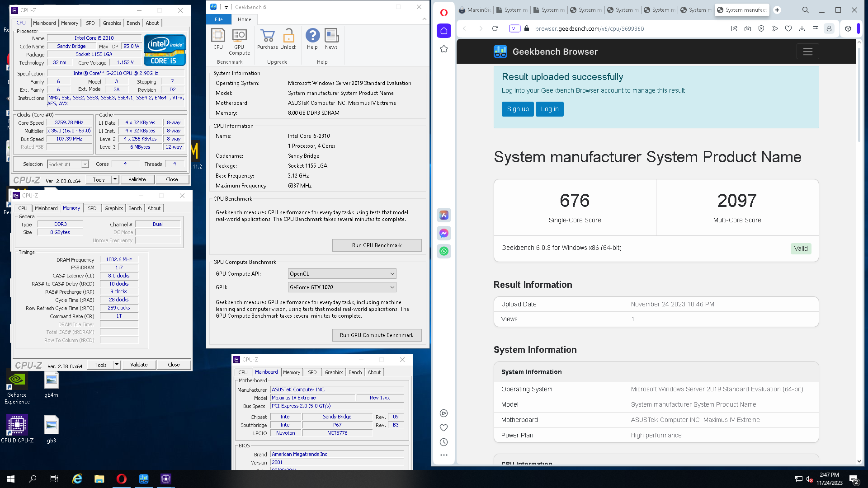Open the downloads icon in Opera toolbar
The height and width of the screenshot is (488, 868).
point(802,28)
